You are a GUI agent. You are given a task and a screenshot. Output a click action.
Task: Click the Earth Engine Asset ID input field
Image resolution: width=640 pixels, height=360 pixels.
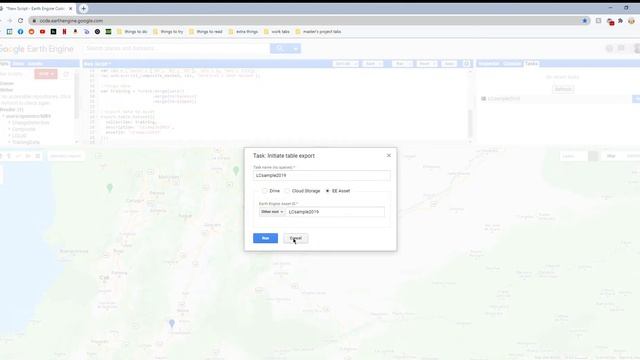click(x=335, y=212)
